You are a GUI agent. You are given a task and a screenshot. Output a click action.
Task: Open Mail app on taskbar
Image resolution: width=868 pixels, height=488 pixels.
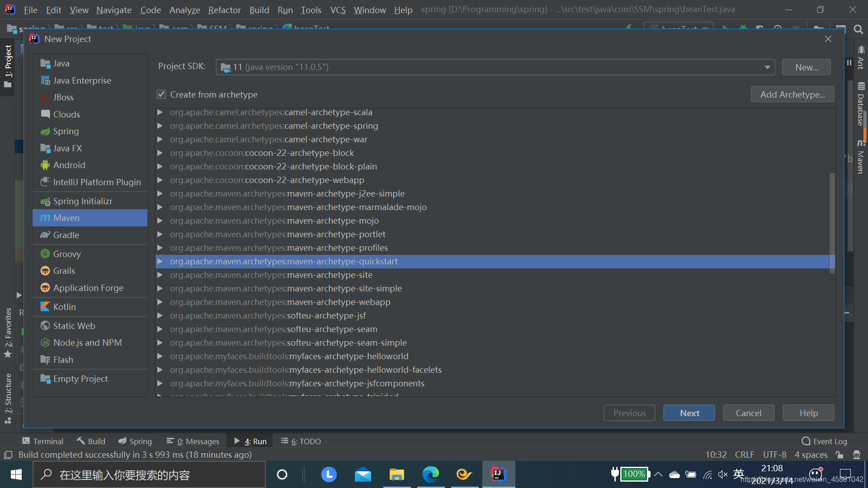coord(363,474)
